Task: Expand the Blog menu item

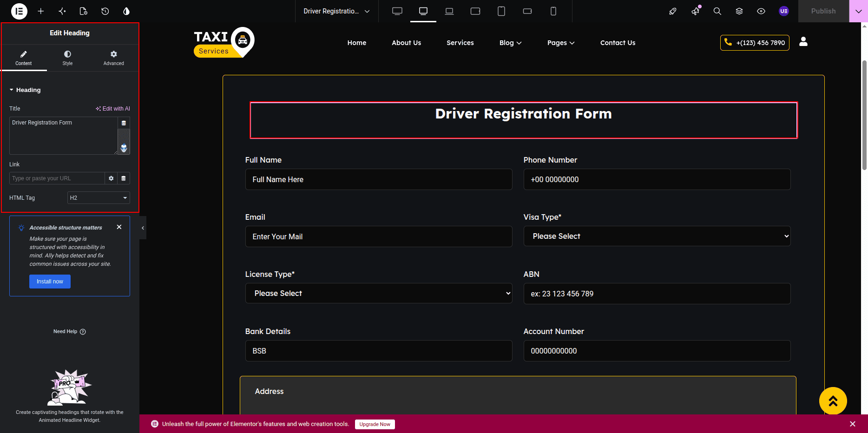Action: [x=510, y=43]
